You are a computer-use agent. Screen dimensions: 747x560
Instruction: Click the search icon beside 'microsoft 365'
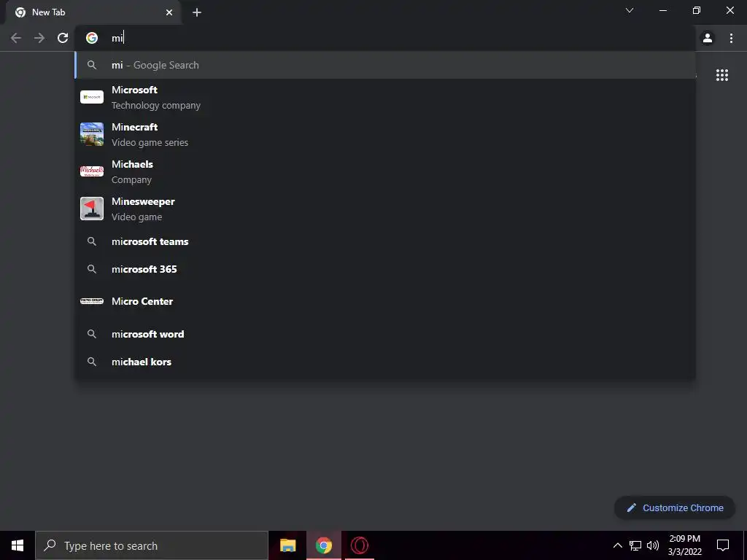click(92, 269)
